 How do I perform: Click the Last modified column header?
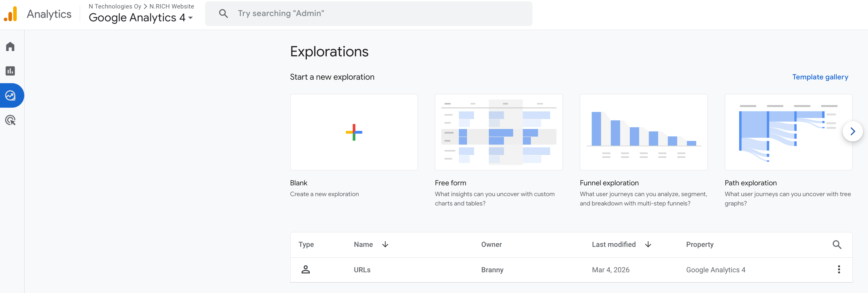[x=614, y=245]
